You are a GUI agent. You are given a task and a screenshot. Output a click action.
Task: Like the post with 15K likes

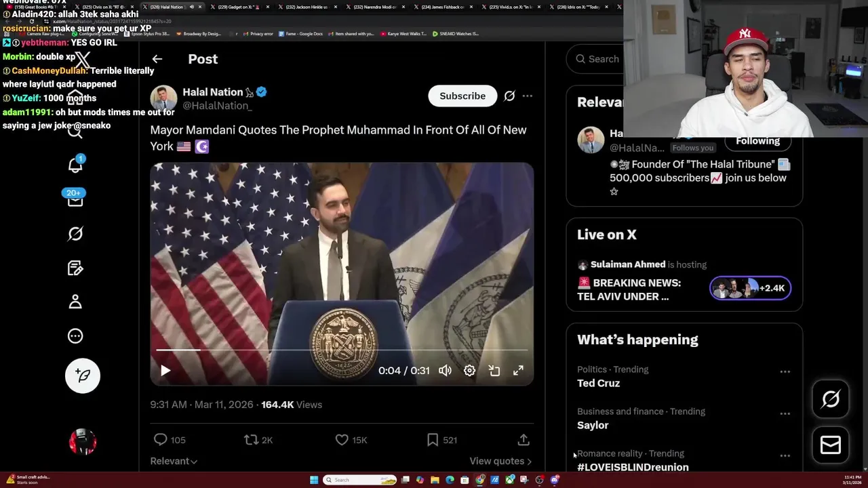pyautogui.click(x=351, y=440)
